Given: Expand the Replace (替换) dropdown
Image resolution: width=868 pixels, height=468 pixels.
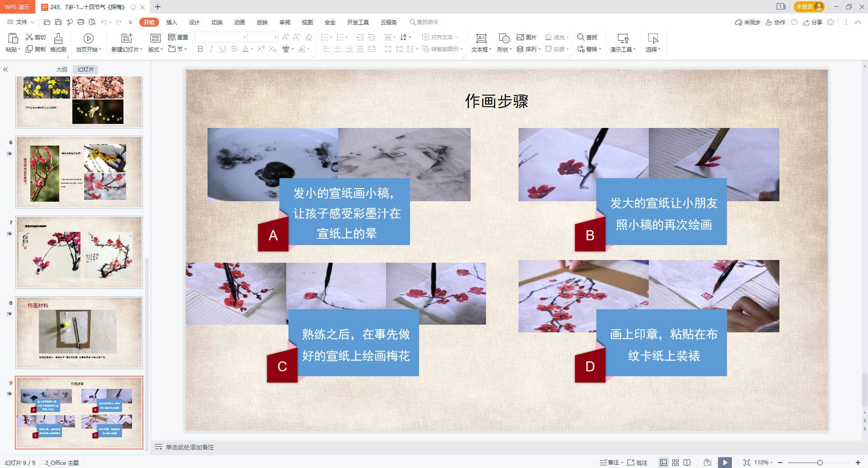Looking at the screenshot, I should coord(590,49).
